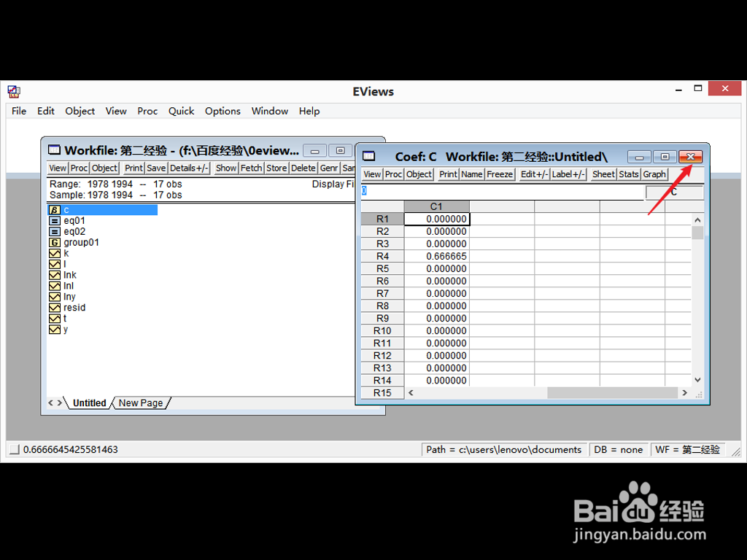Click left arrow of Coef horizontal scrollbar
Viewport: 747px width, 560px height.
click(x=411, y=393)
